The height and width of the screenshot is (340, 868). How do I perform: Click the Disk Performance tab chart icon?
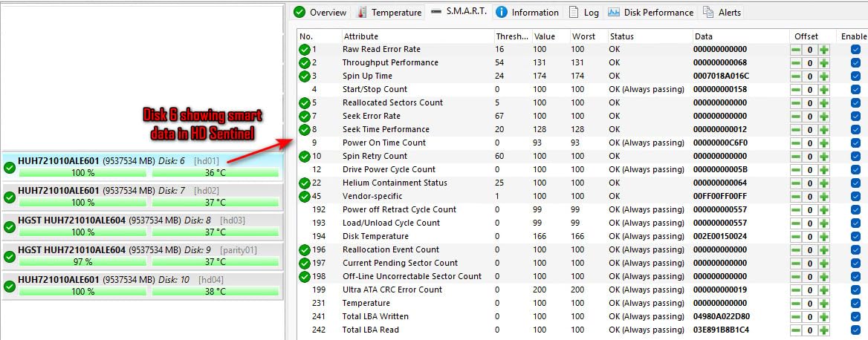coord(613,12)
